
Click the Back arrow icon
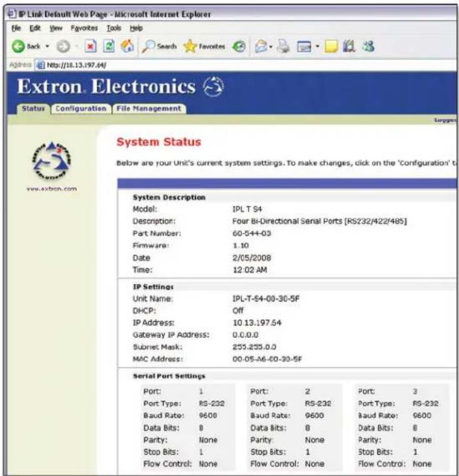point(18,46)
